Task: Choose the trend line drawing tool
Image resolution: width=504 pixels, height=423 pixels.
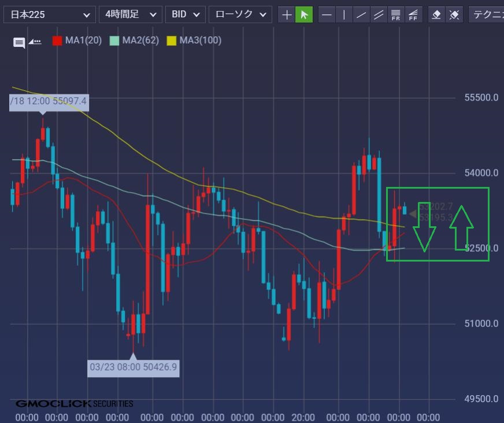Action: pyautogui.click(x=362, y=14)
